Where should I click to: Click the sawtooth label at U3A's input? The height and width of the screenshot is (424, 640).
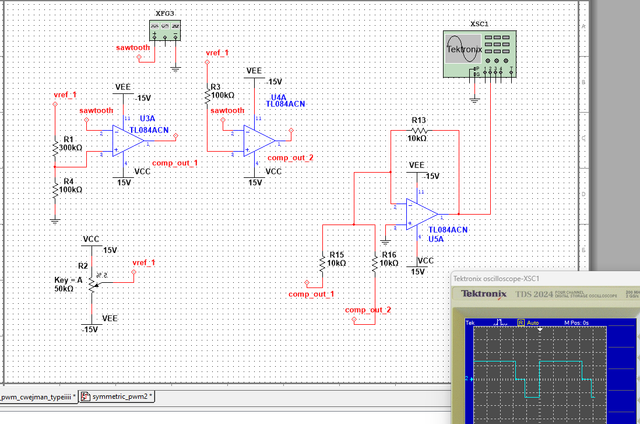click(96, 110)
